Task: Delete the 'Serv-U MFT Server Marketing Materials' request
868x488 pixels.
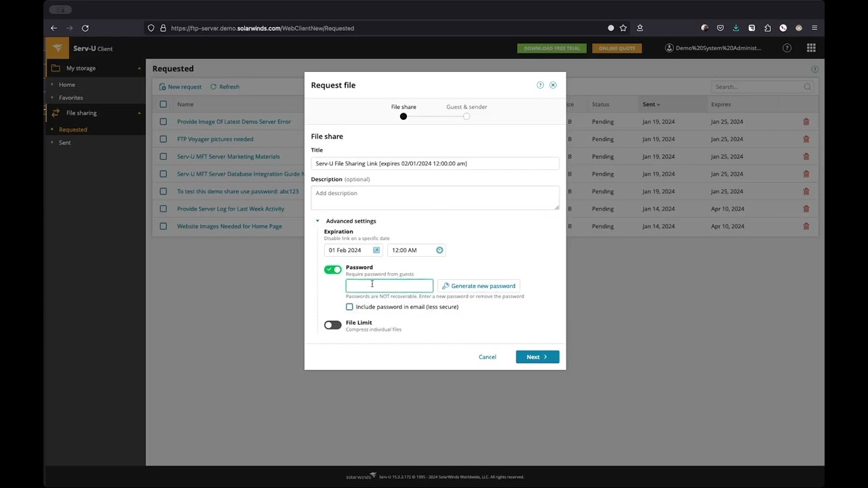Action: 806,157
